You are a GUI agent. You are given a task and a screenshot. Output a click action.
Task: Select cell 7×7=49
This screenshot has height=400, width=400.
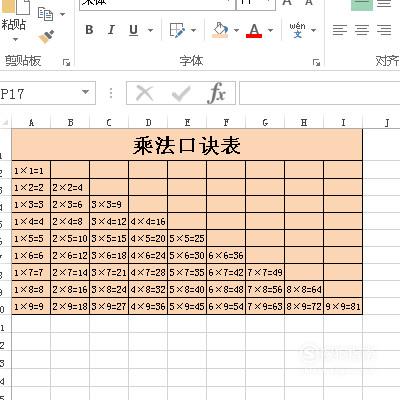click(265, 273)
